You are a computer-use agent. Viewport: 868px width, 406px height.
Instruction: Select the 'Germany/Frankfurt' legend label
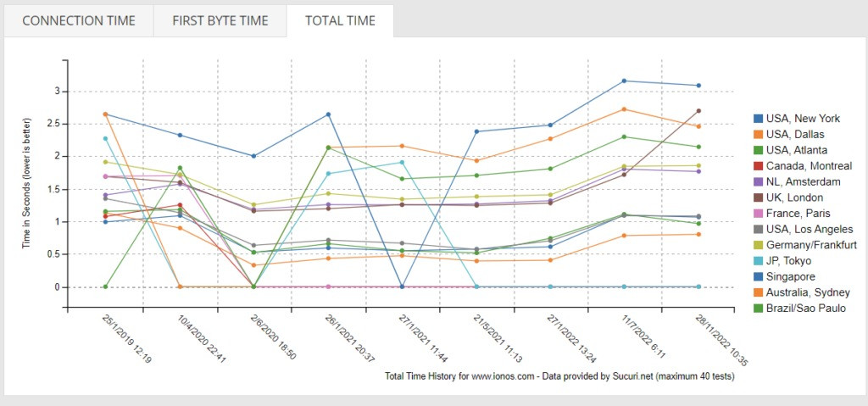pos(811,245)
